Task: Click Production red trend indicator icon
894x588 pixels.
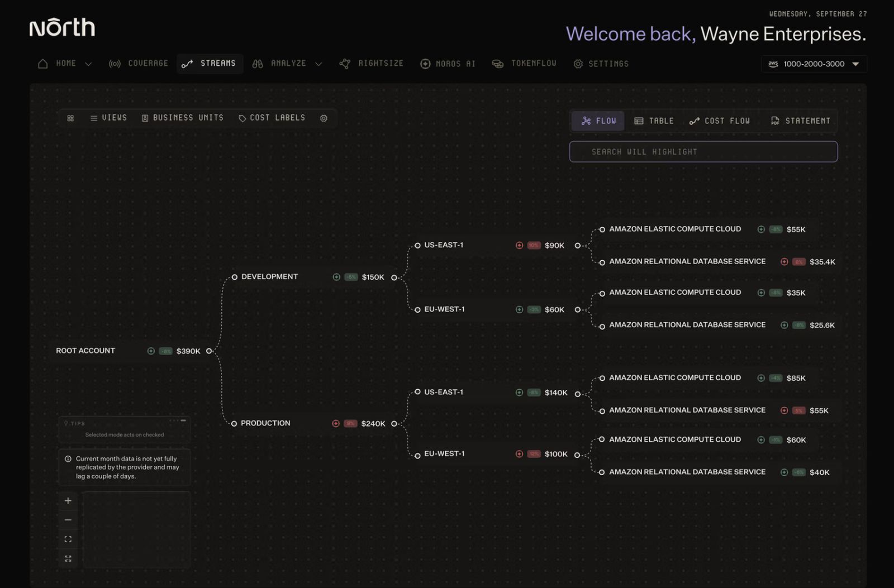Action: pyautogui.click(x=336, y=423)
